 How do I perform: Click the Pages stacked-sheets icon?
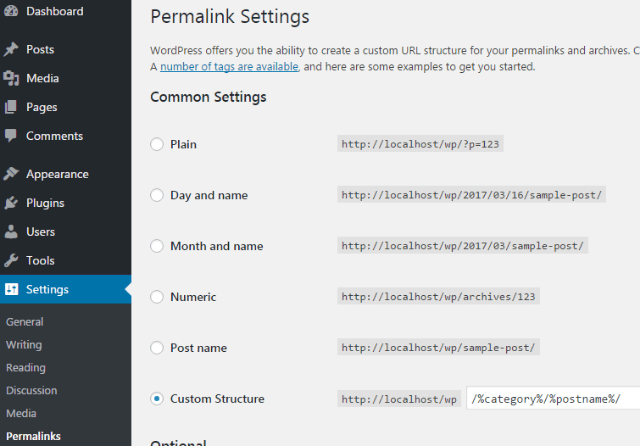pos(11,107)
